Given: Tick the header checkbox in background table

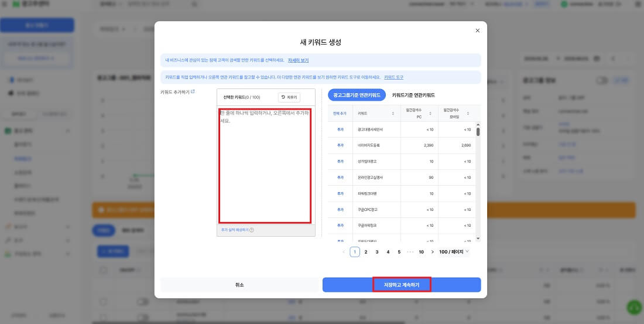Looking at the screenshot, I should 104,270.
